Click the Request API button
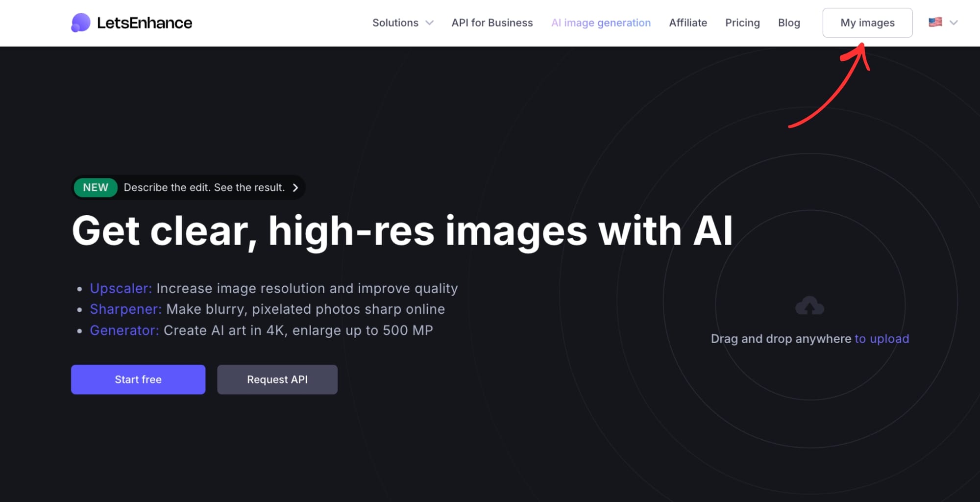Screen dimensions: 980x502 pyautogui.click(x=277, y=379)
